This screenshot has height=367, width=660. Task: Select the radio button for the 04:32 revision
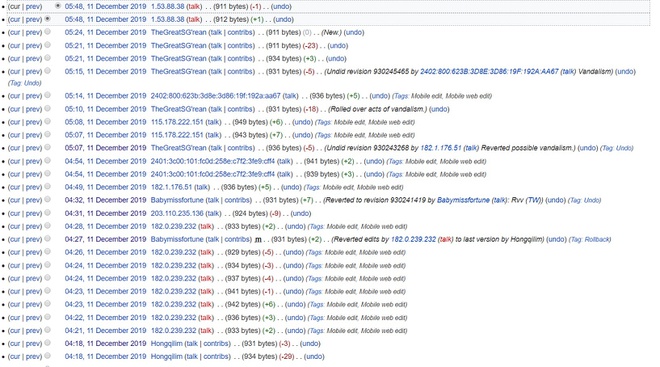[48, 199]
